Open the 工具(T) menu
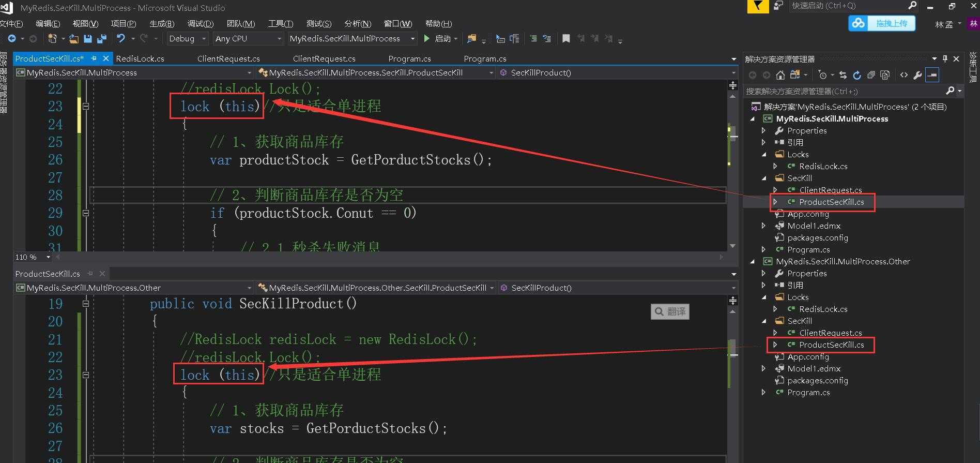 (280, 24)
